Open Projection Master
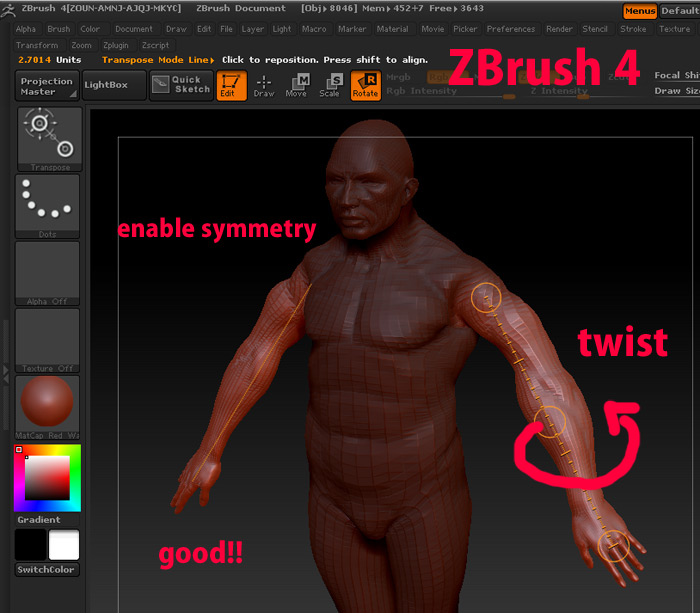This screenshot has height=613, width=700. coord(47,85)
